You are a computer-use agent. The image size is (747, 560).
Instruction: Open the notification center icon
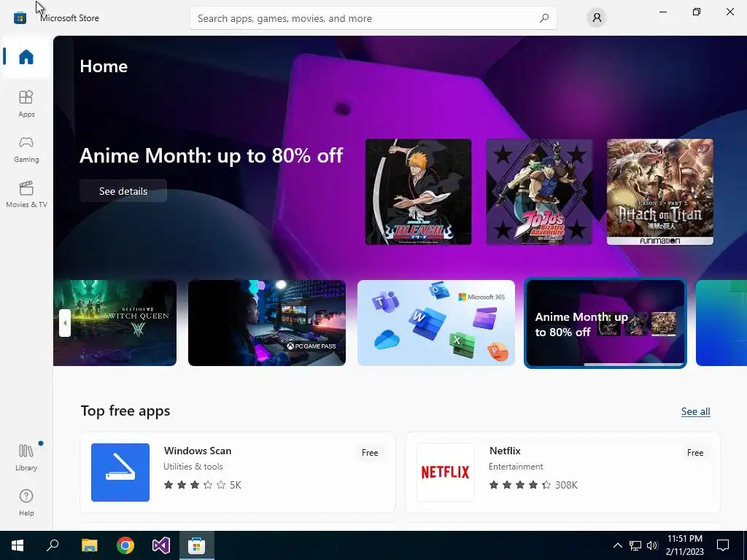point(723,545)
